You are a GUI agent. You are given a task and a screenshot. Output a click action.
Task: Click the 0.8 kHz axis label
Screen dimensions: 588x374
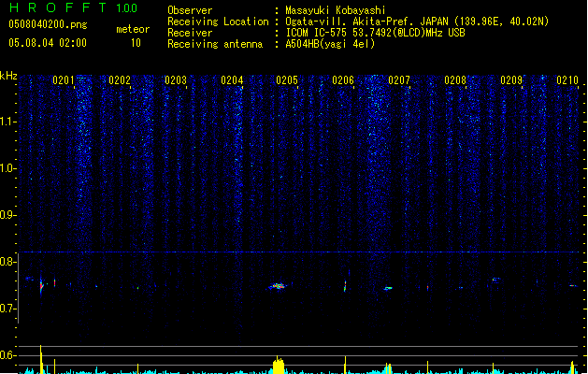click(7, 262)
